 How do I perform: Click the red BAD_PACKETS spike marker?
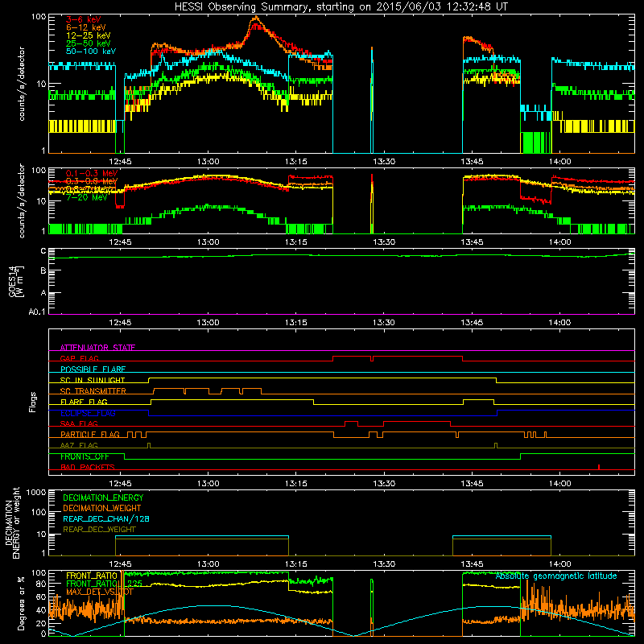coord(599,467)
